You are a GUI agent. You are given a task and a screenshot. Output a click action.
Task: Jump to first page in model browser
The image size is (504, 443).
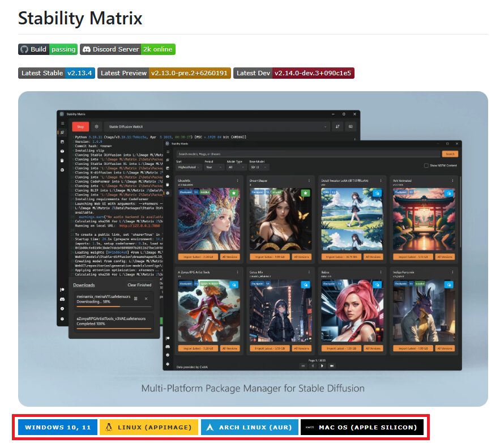tap(303, 366)
